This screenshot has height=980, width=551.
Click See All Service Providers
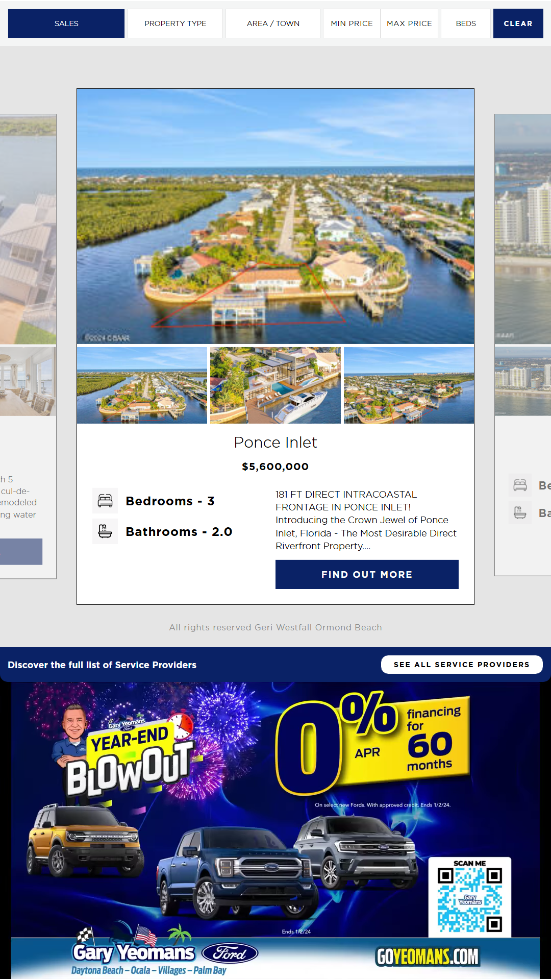tap(462, 665)
